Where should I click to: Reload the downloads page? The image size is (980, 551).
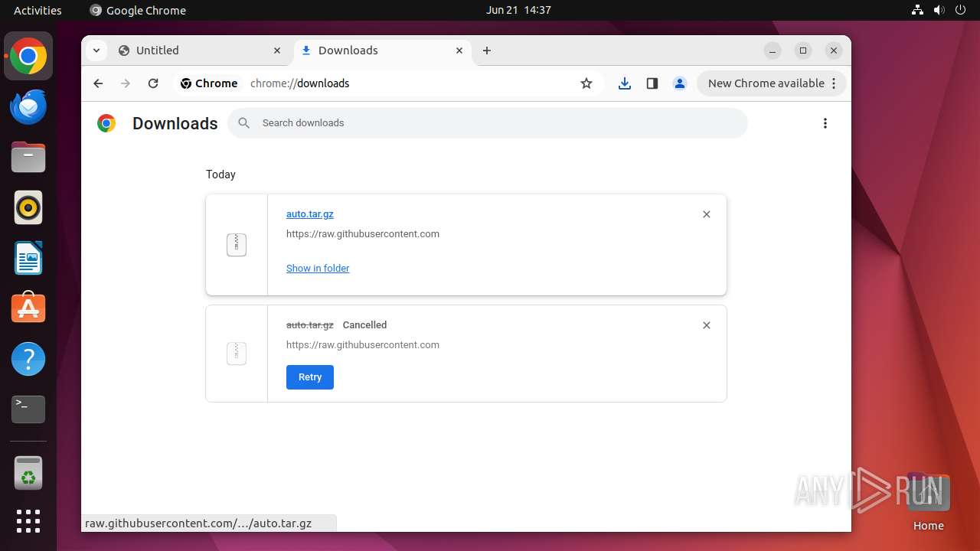click(153, 83)
